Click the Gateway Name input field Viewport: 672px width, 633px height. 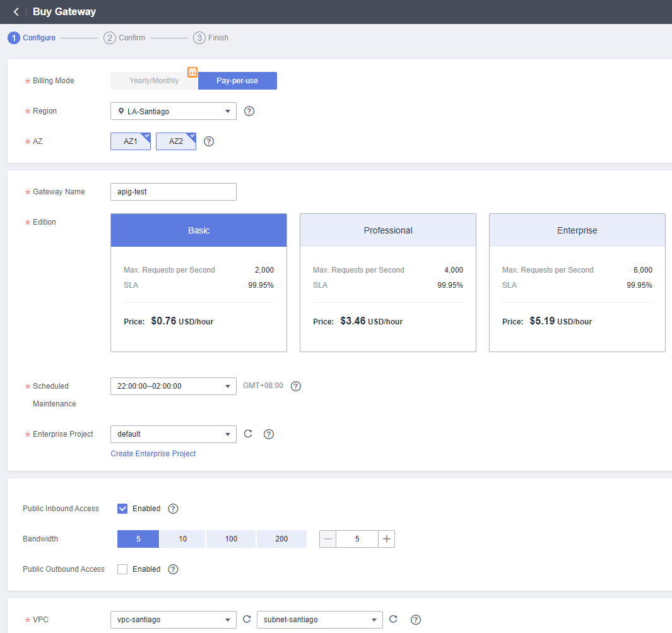tap(173, 192)
